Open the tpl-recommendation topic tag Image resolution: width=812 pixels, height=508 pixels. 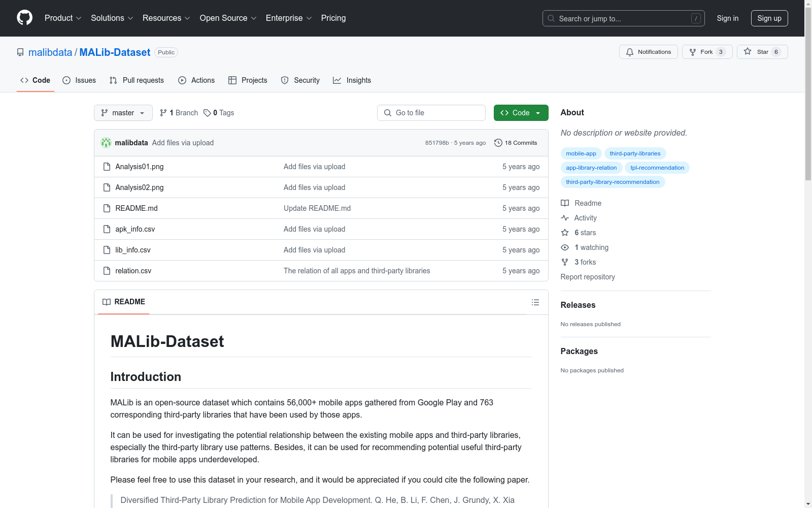tap(657, 168)
